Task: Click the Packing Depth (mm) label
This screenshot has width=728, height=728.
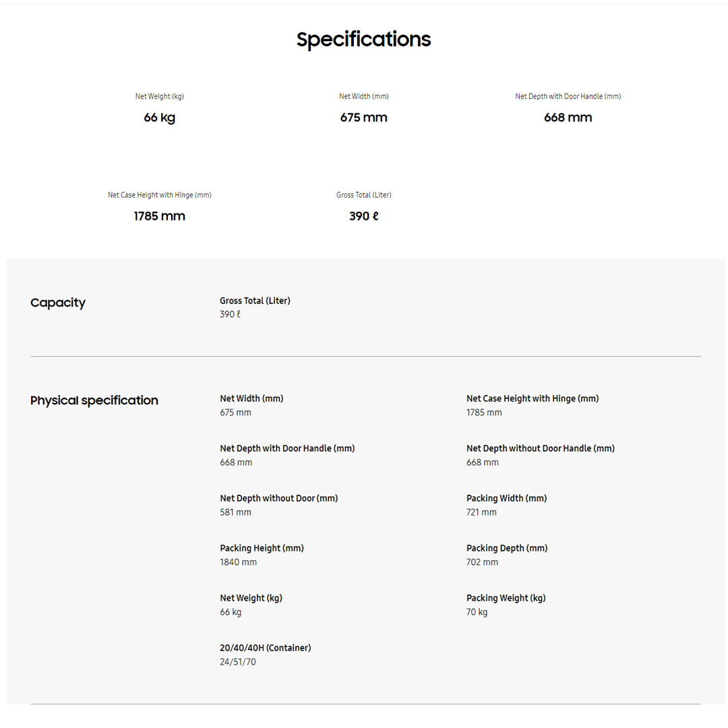Action: [507, 548]
